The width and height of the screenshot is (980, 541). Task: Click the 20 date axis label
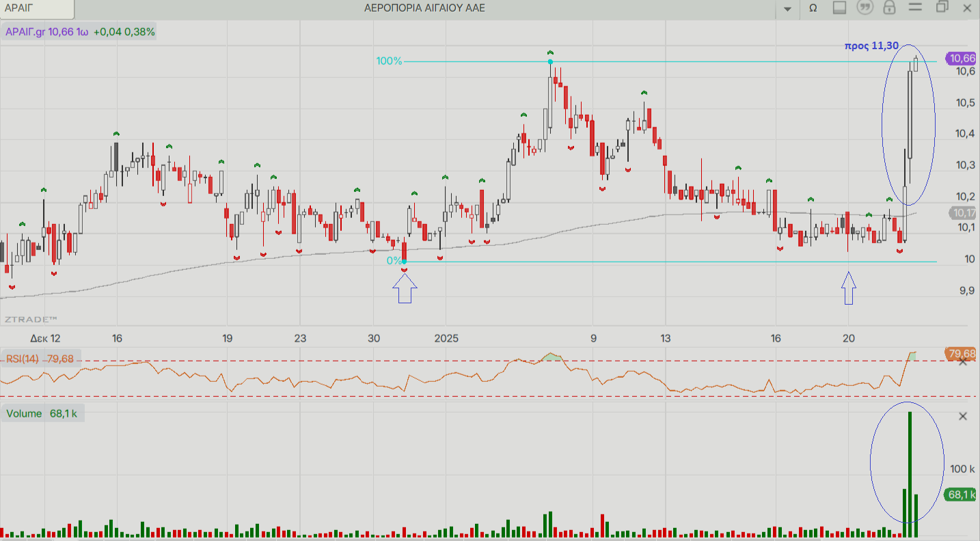coord(849,338)
